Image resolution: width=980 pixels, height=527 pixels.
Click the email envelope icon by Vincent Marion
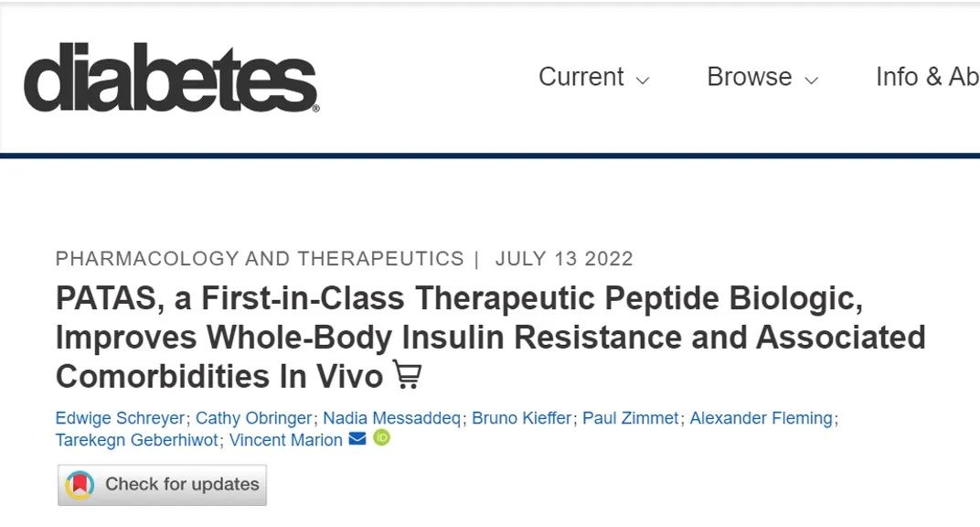(357, 439)
